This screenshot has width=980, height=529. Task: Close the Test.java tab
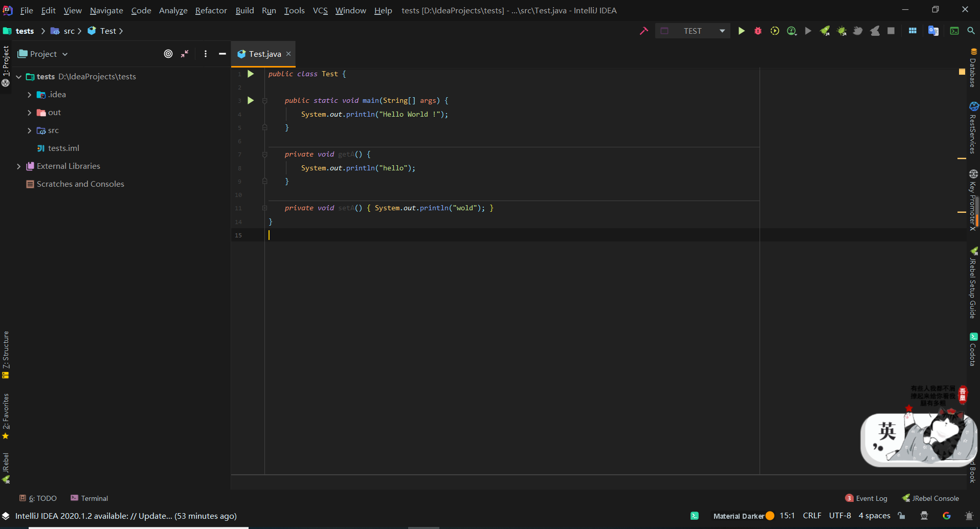click(288, 54)
